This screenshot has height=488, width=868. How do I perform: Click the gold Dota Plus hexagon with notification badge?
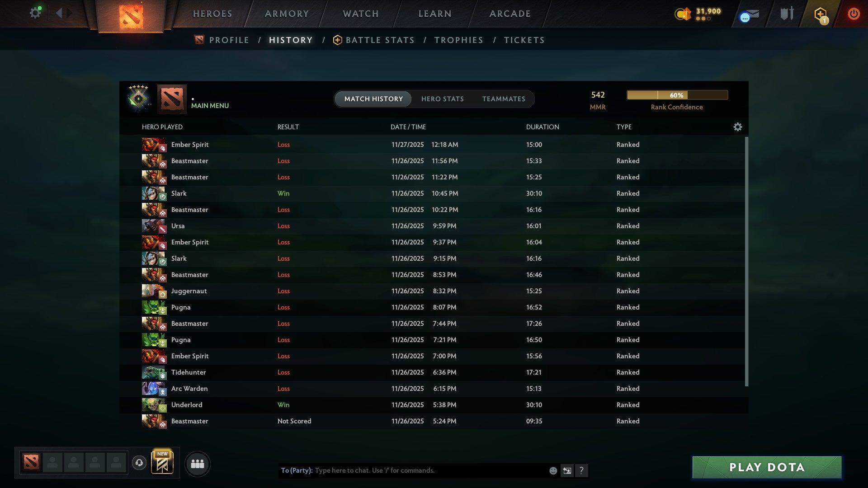pos(821,13)
